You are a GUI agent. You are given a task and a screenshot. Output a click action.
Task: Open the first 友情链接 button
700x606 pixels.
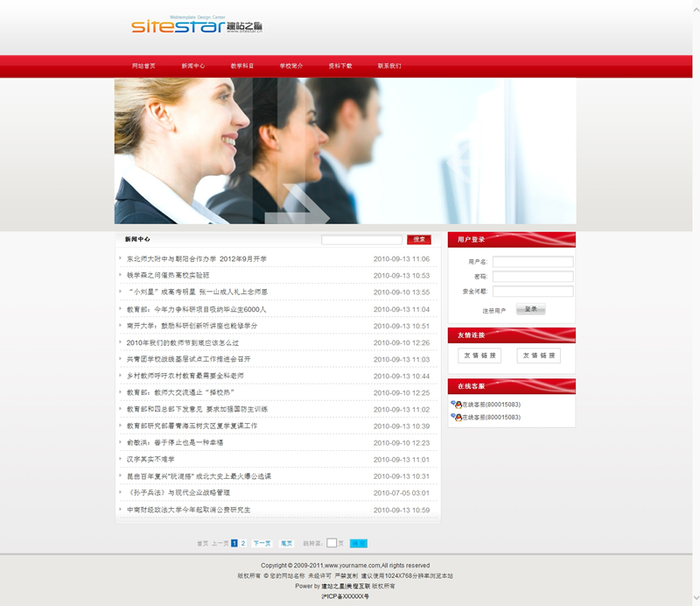(x=479, y=356)
